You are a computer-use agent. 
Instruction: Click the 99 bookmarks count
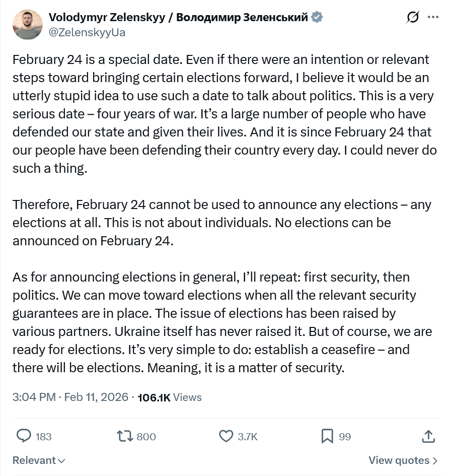(345, 436)
